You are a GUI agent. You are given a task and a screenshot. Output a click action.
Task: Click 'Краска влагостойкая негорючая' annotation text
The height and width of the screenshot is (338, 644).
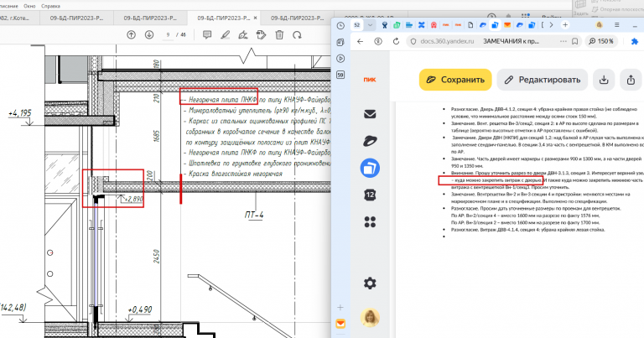pos(236,174)
